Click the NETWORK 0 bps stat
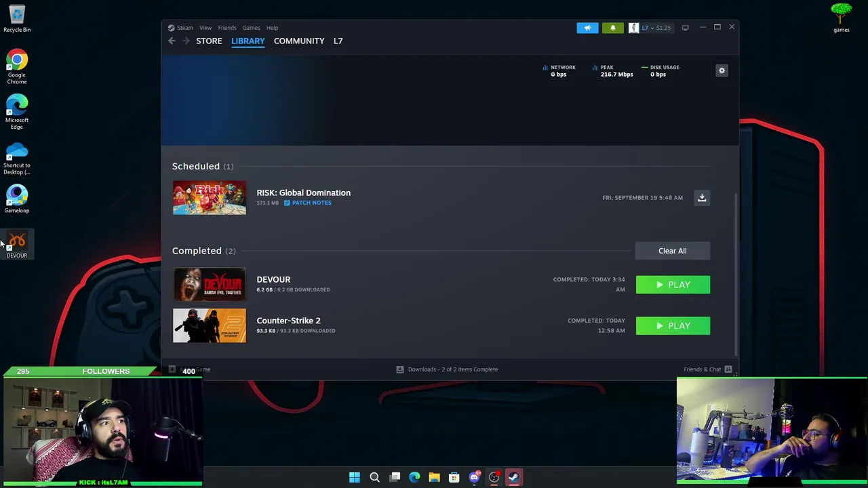Viewport: 868px width, 488px height. [559, 70]
